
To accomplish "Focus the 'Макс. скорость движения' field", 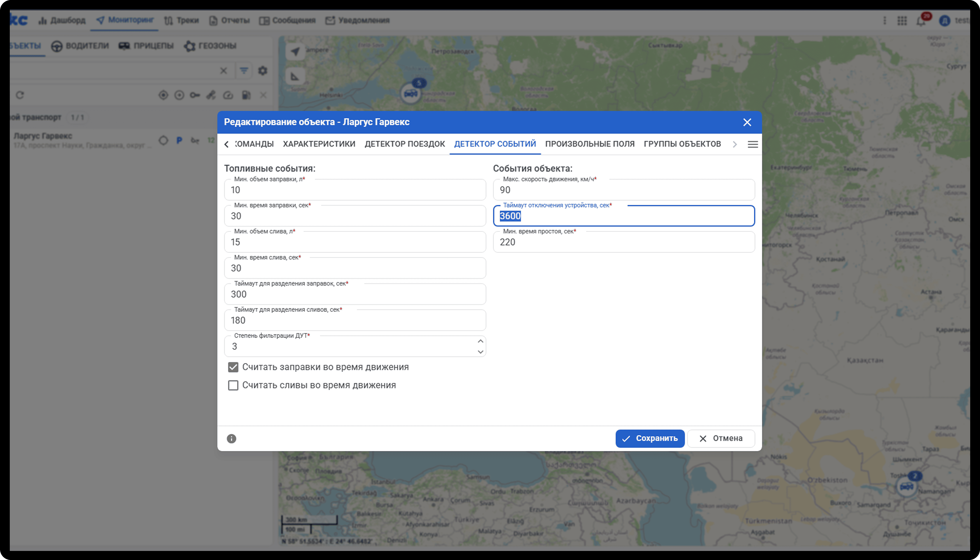I will [624, 190].
